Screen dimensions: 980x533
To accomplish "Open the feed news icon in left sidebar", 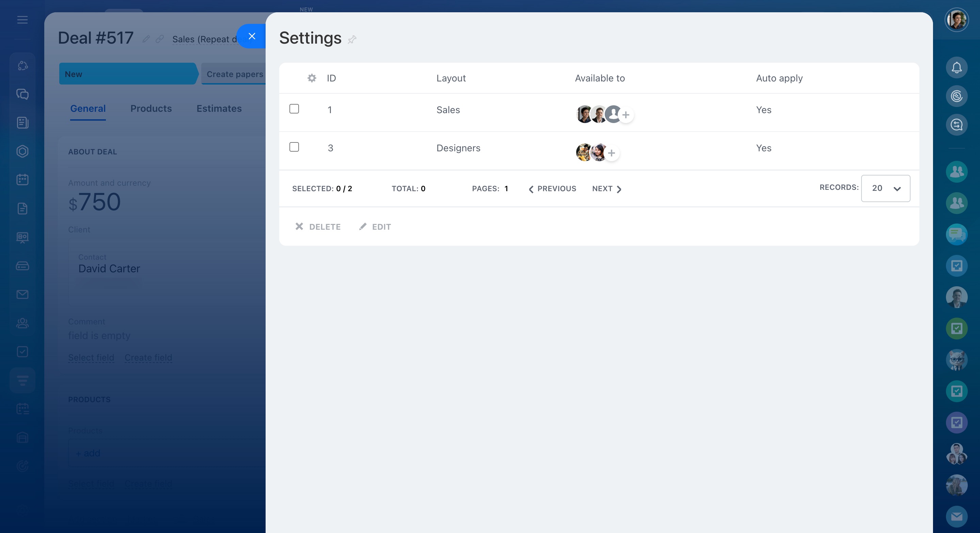I will coord(22,123).
